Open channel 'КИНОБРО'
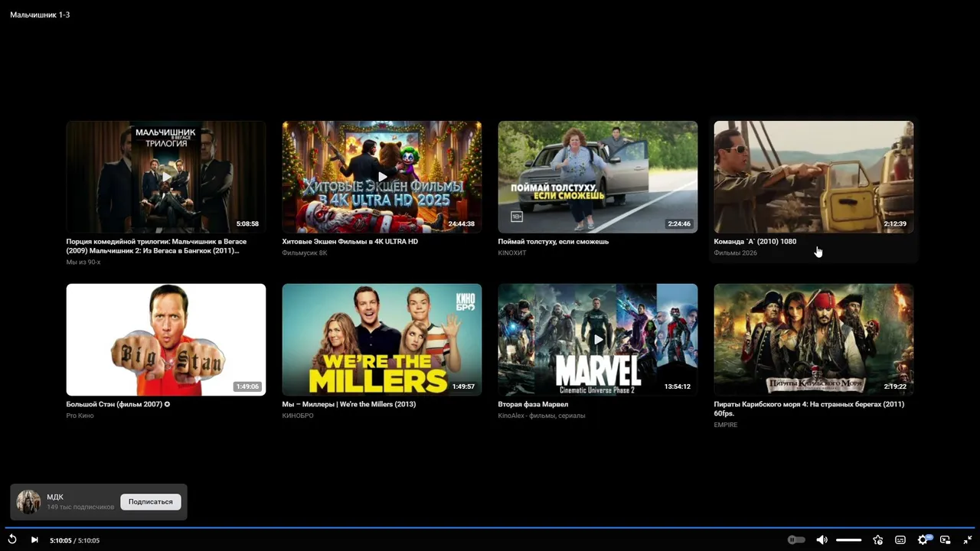Screen dimensions: 980x551 point(298,416)
